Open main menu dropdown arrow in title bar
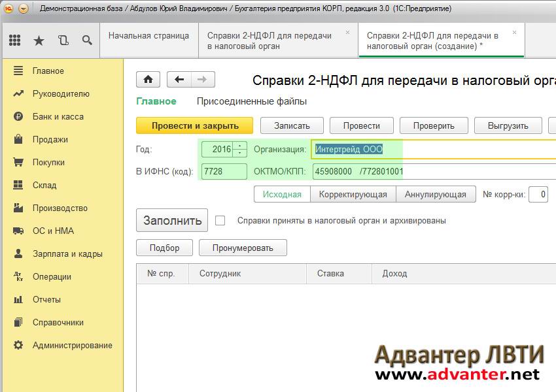The height and width of the screenshot is (392, 556). pos(24,8)
